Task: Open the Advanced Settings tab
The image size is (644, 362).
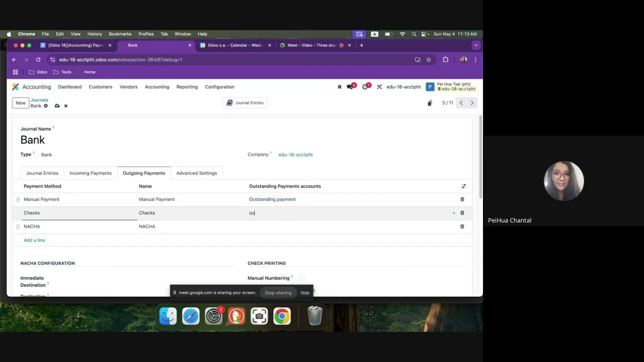Action: [197, 173]
